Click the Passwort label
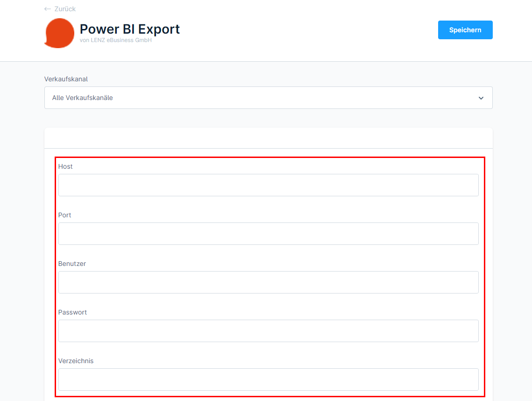This screenshot has height=401, width=532. click(x=72, y=312)
